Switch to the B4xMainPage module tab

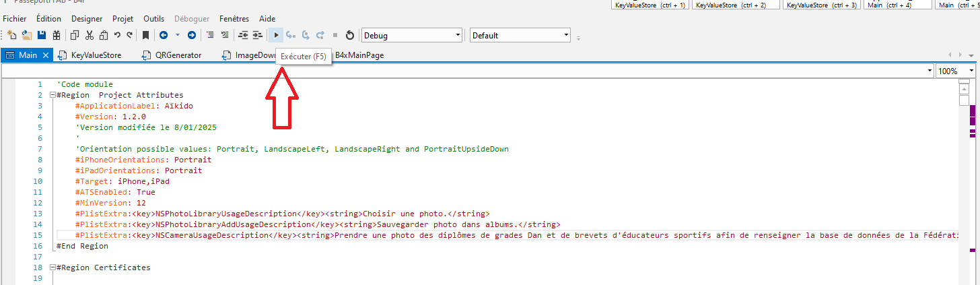tap(359, 55)
